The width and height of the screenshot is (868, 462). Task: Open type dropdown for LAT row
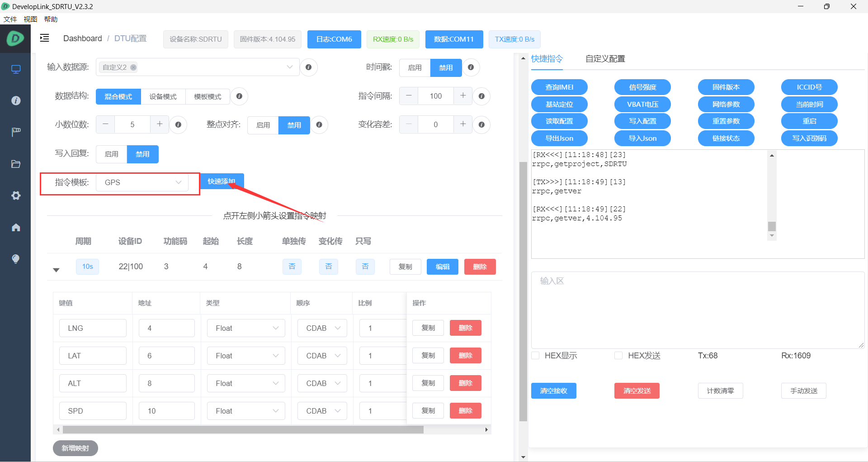pyautogui.click(x=246, y=356)
